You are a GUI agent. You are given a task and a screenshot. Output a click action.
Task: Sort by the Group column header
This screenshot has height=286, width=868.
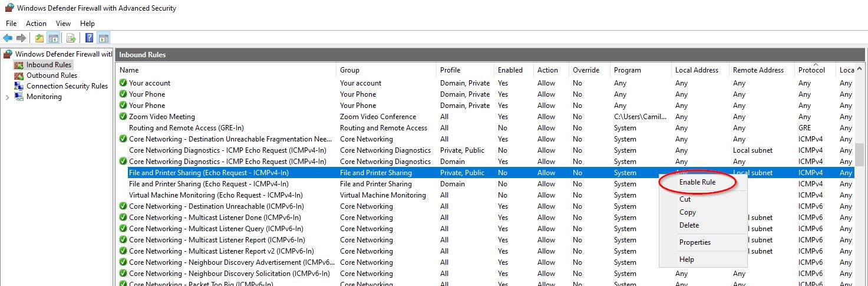coord(386,70)
